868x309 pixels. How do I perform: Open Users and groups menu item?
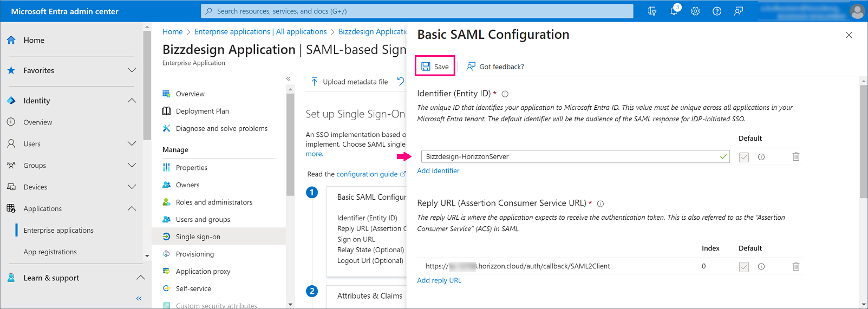click(x=203, y=220)
